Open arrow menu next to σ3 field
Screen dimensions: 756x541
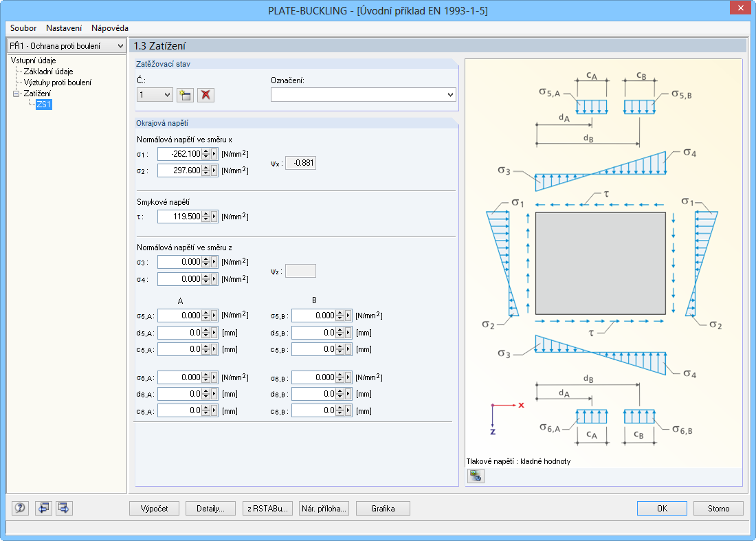tap(214, 262)
